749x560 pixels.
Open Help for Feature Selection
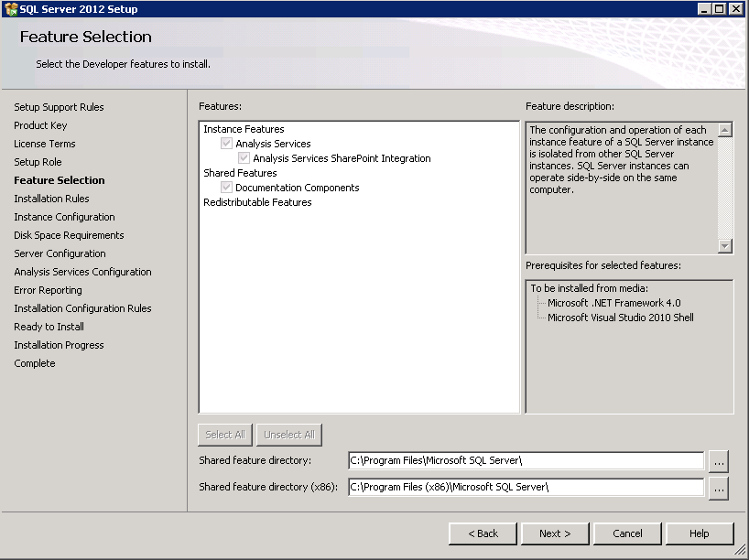[x=700, y=533]
